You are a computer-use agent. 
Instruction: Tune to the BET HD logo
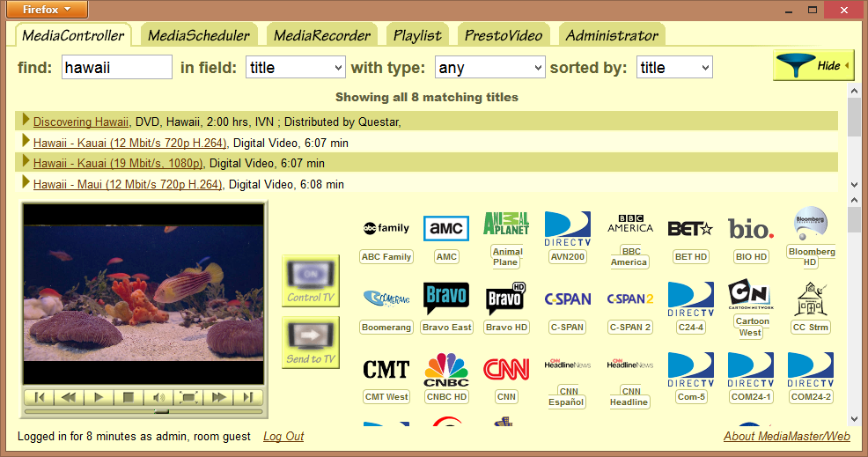(690, 228)
